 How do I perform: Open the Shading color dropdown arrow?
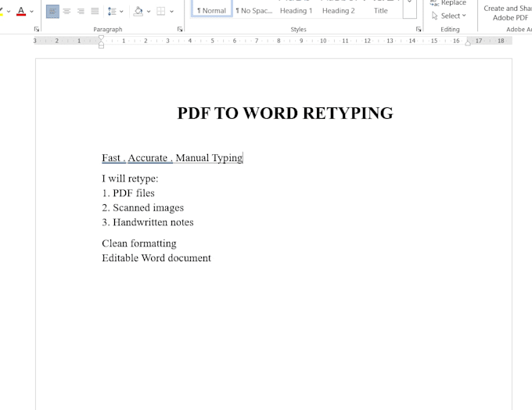(x=149, y=12)
